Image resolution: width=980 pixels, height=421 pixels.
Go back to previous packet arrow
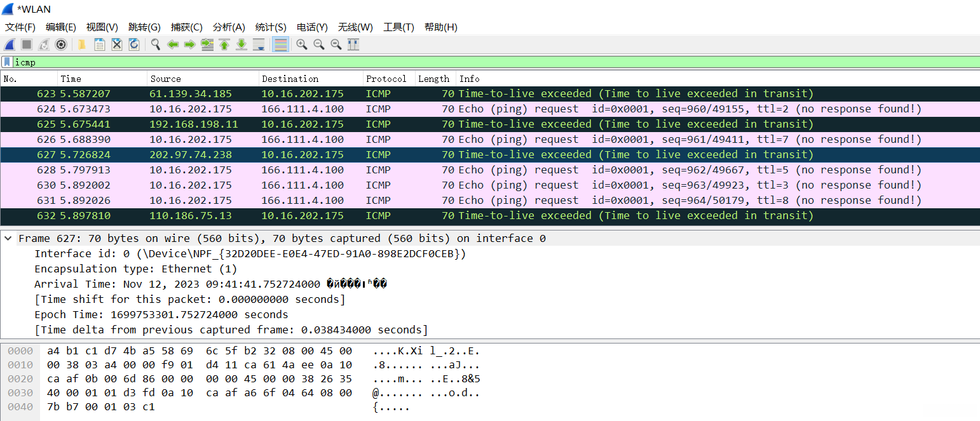(172, 44)
